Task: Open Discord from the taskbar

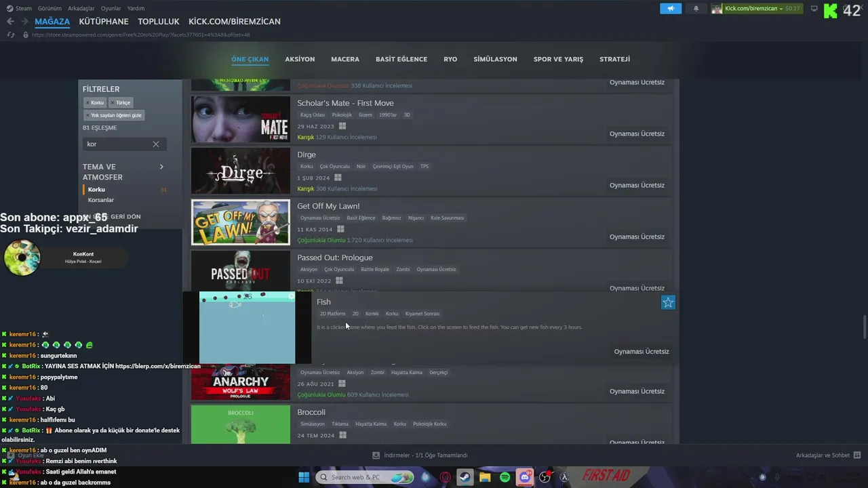Action: point(525,477)
